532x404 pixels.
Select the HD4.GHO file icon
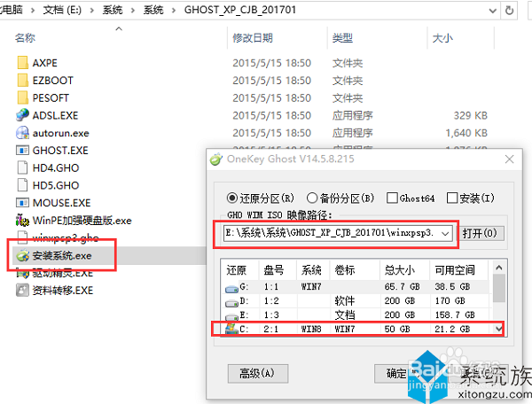tap(23, 167)
